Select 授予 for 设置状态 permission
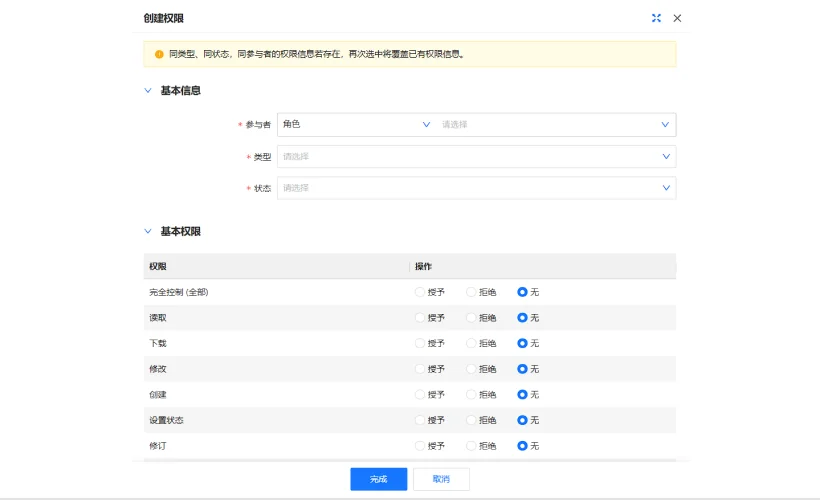 pos(419,420)
